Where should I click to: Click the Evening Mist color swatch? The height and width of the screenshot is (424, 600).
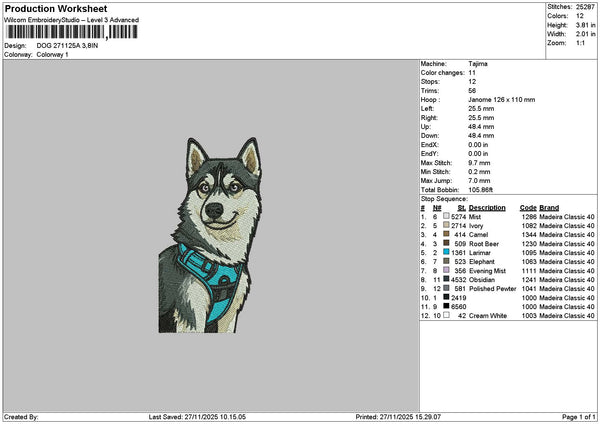point(446,270)
